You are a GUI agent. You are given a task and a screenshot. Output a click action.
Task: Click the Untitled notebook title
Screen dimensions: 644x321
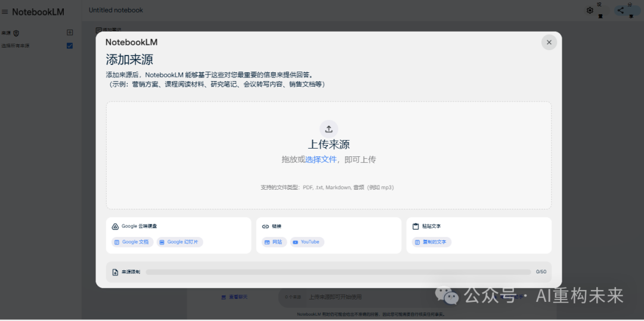point(116,10)
